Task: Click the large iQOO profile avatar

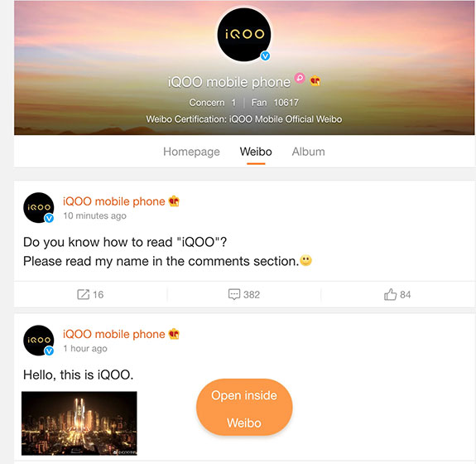Action: [x=244, y=35]
